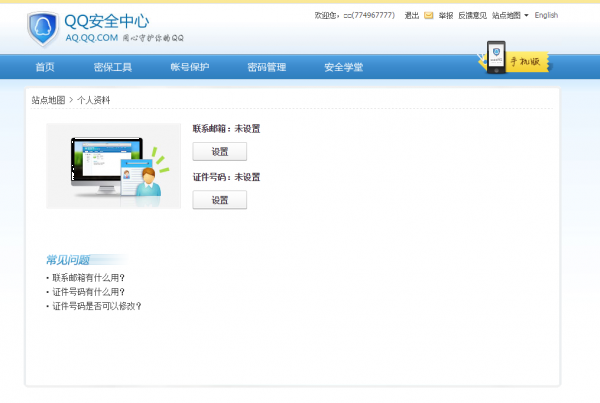The width and height of the screenshot is (600, 403).
Task: Click the 常见问题 heading
Action: 68,260
